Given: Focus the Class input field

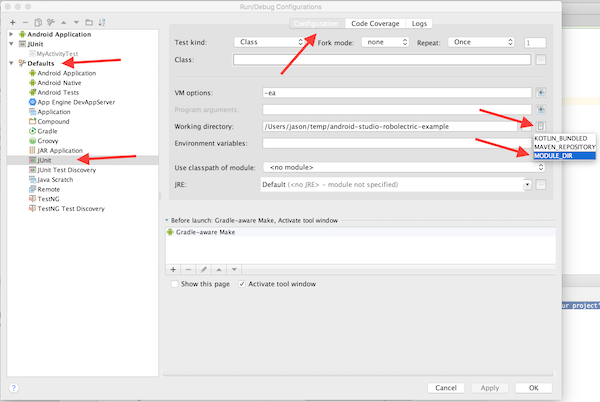Looking at the screenshot, I should (x=382, y=60).
